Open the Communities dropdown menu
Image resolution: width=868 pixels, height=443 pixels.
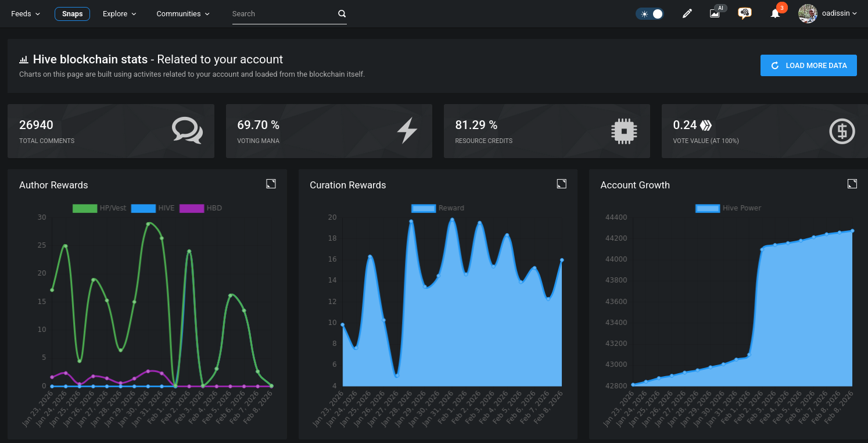pyautogui.click(x=183, y=14)
